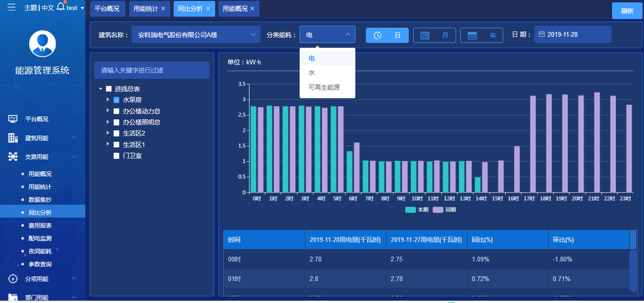Viewport: 644px width, 303px height.
Task: Click the 同比(%) column header
Action: point(508,240)
